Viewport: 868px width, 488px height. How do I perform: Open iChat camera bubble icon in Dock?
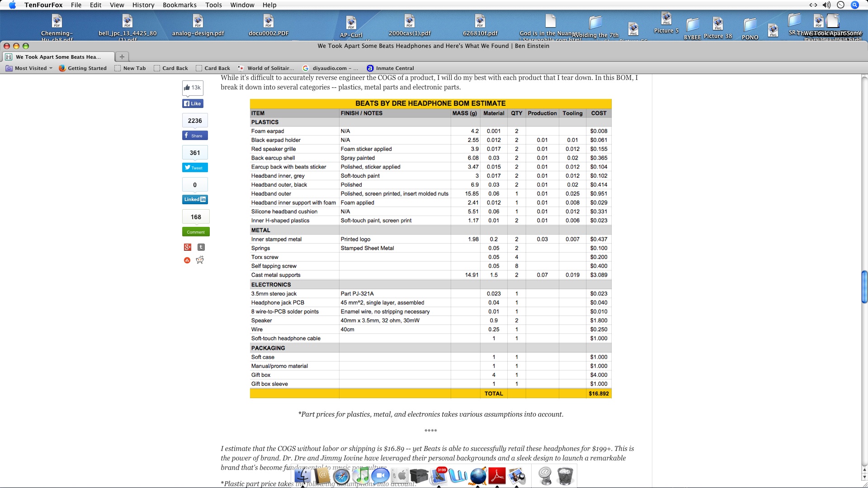coord(381,476)
